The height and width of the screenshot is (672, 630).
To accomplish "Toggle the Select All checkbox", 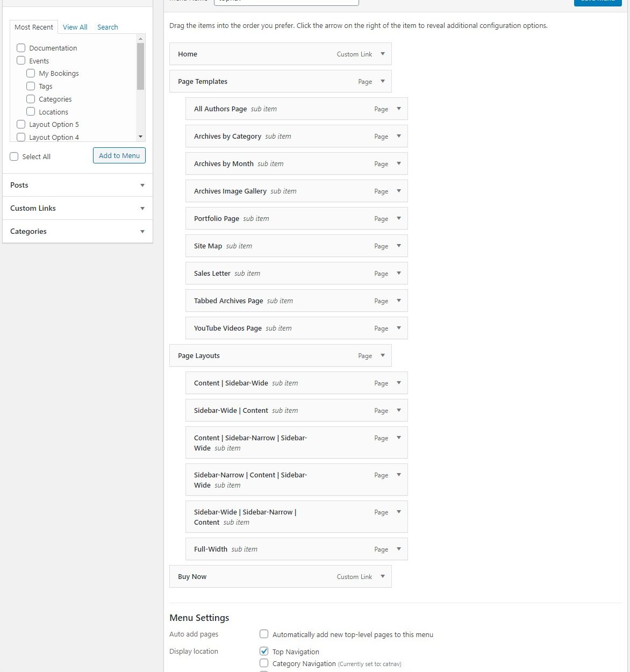I will point(14,156).
